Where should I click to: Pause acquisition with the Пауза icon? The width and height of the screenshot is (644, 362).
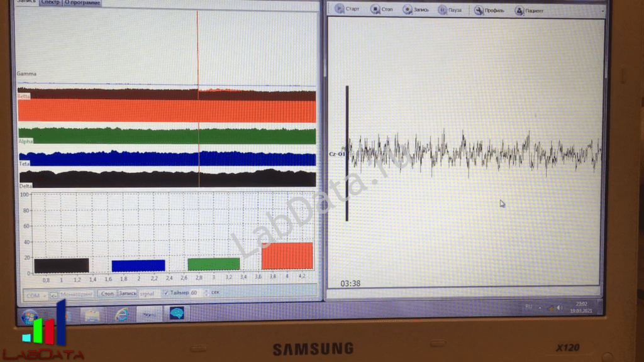(442, 10)
